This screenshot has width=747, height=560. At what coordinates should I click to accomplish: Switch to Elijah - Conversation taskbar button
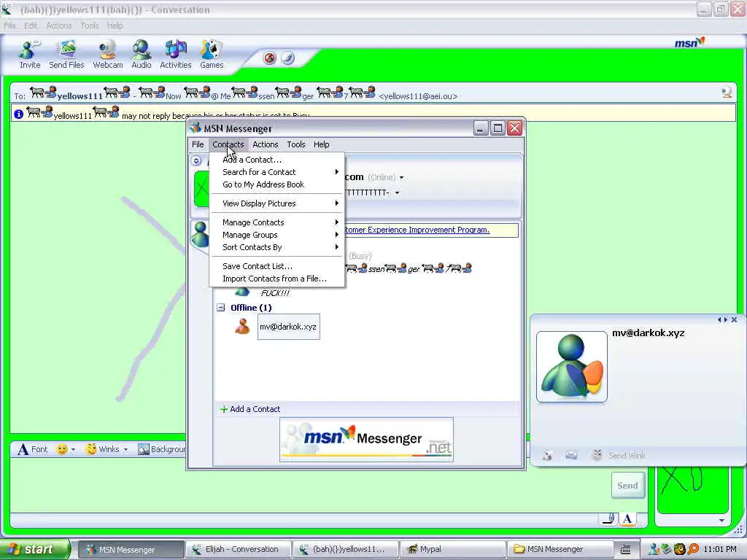point(237,550)
